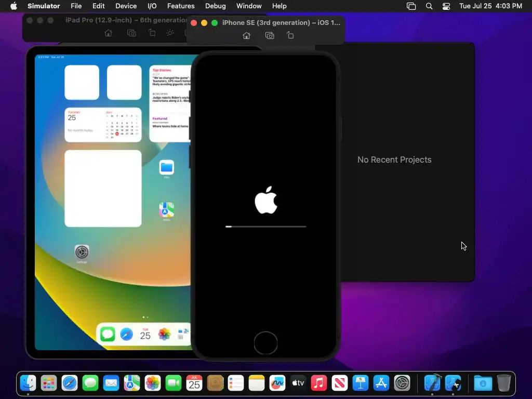532x399 pixels.
Task: Click the window switcher icon in menu bar
Action: [x=411, y=6]
